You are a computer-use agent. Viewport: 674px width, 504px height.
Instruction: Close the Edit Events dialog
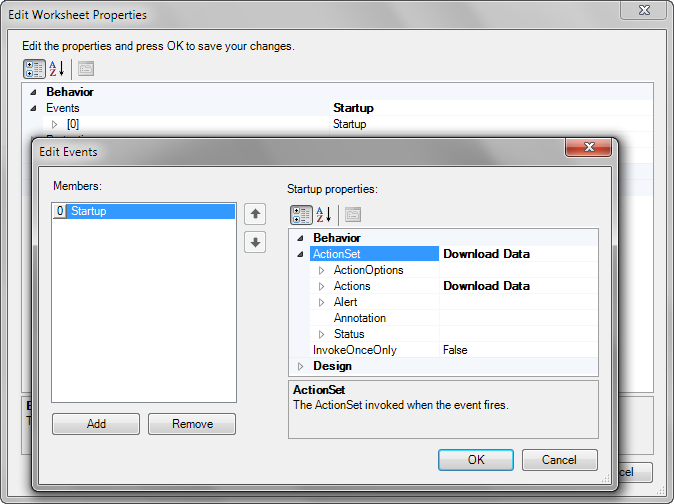(x=588, y=147)
